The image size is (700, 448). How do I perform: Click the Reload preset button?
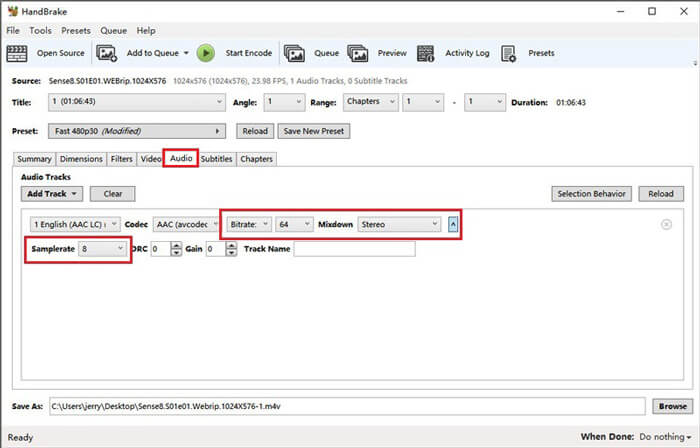[x=255, y=131]
